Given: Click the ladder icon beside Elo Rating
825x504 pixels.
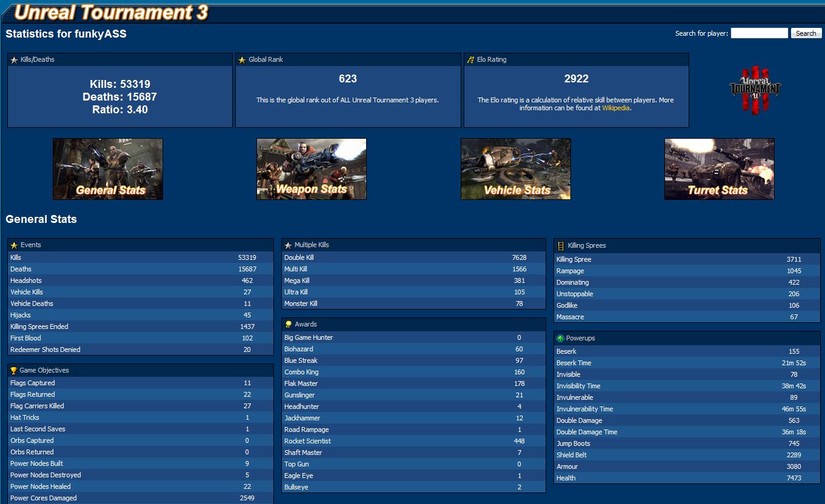Looking at the screenshot, I should coord(471,60).
